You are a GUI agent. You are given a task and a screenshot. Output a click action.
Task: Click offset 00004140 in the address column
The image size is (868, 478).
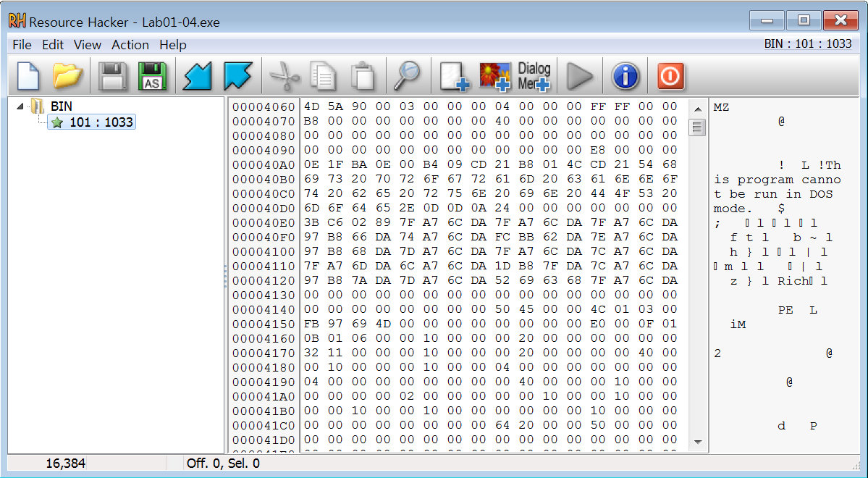[264, 310]
